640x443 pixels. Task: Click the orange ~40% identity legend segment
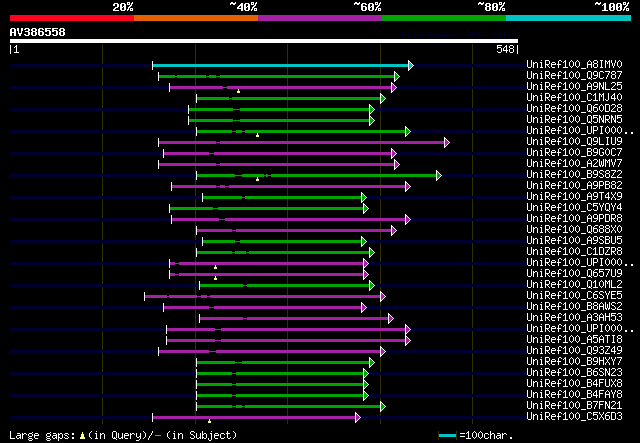[x=196, y=18]
